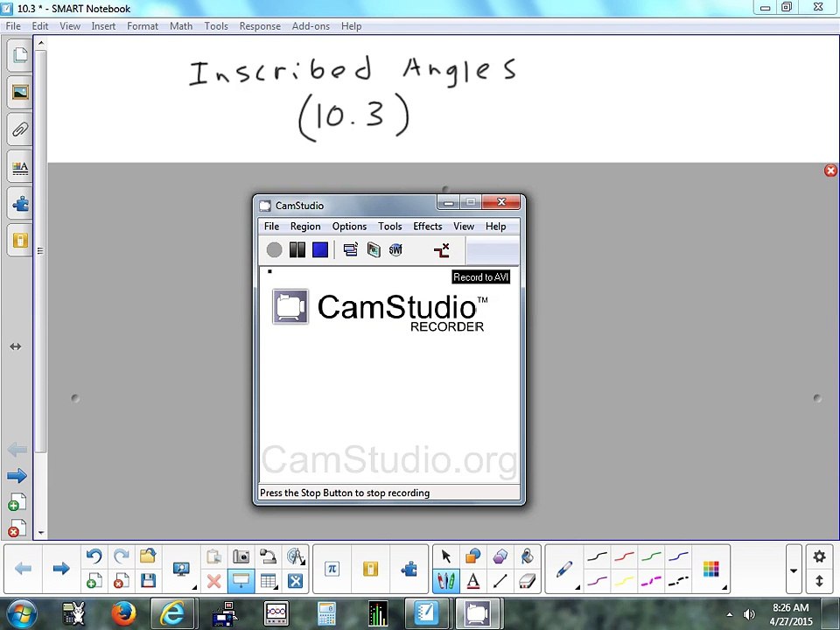The height and width of the screenshot is (630, 840).
Task: Click the Document Camera icon
Action: (x=268, y=556)
